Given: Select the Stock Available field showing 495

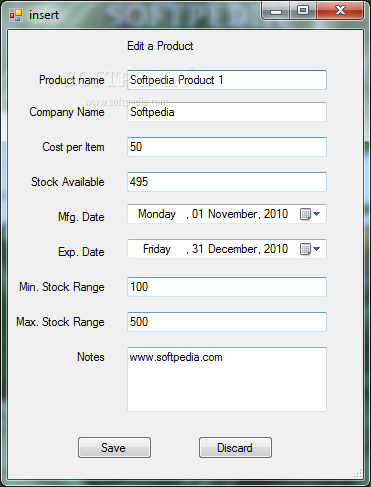Looking at the screenshot, I should click(x=227, y=182).
